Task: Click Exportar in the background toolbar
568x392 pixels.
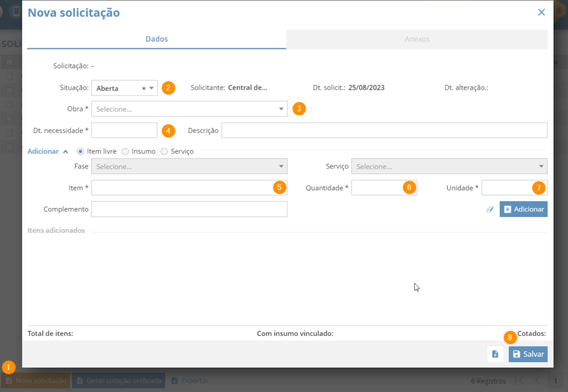Action: pos(190,380)
